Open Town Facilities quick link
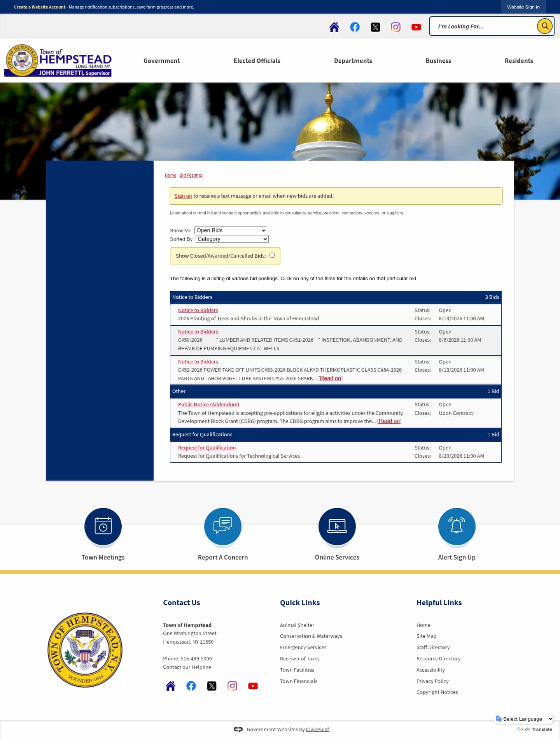This screenshot has height=739, width=560. coord(297,670)
